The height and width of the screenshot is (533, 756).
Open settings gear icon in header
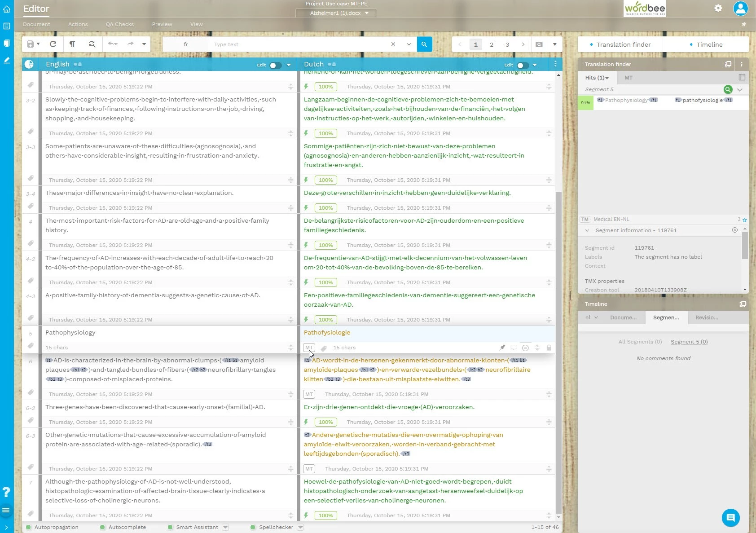pyautogui.click(x=718, y=8)
